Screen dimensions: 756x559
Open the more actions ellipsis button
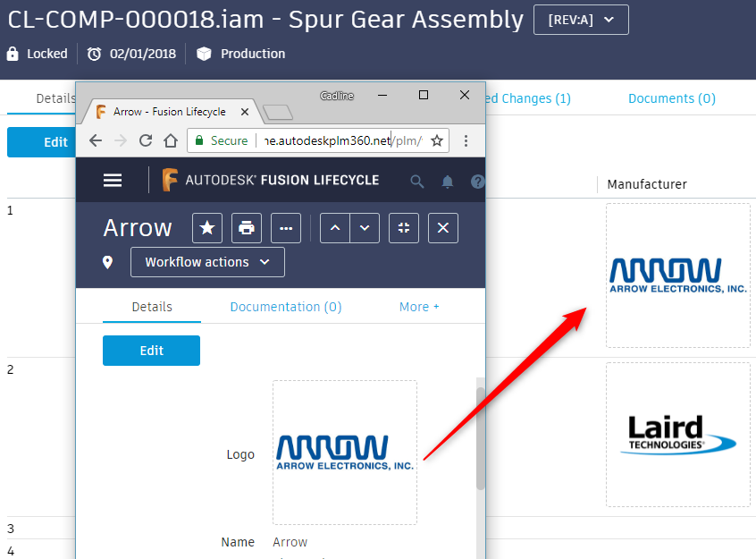tap(286, 228)
